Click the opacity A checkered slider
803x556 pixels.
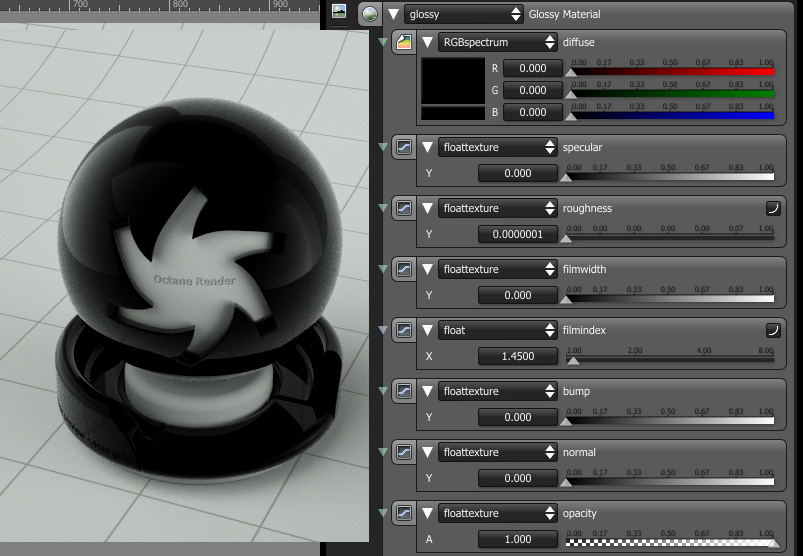coord(670,542)
